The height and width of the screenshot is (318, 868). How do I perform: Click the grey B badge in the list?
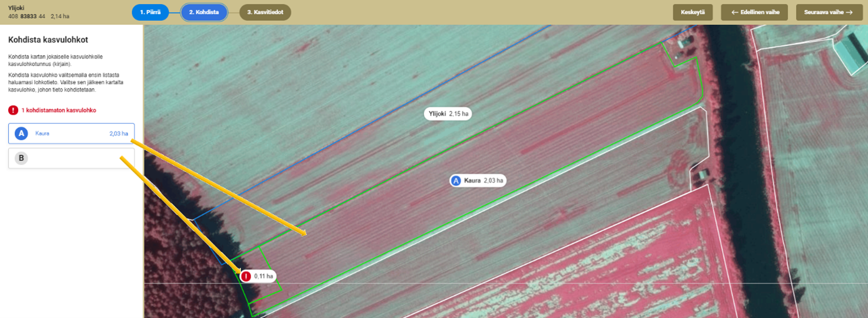click(x=21, y=158)
